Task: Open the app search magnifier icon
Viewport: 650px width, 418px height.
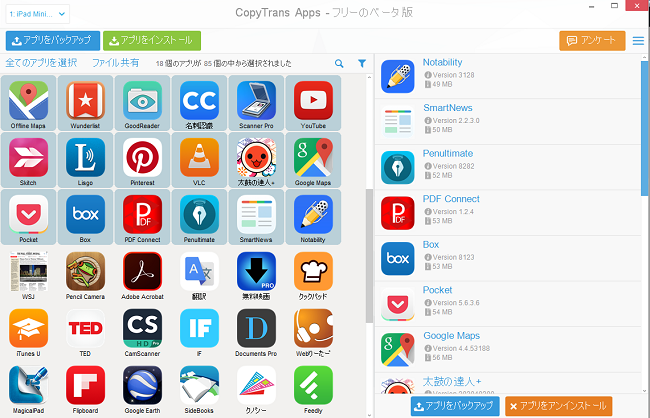Action: point(339,63)
